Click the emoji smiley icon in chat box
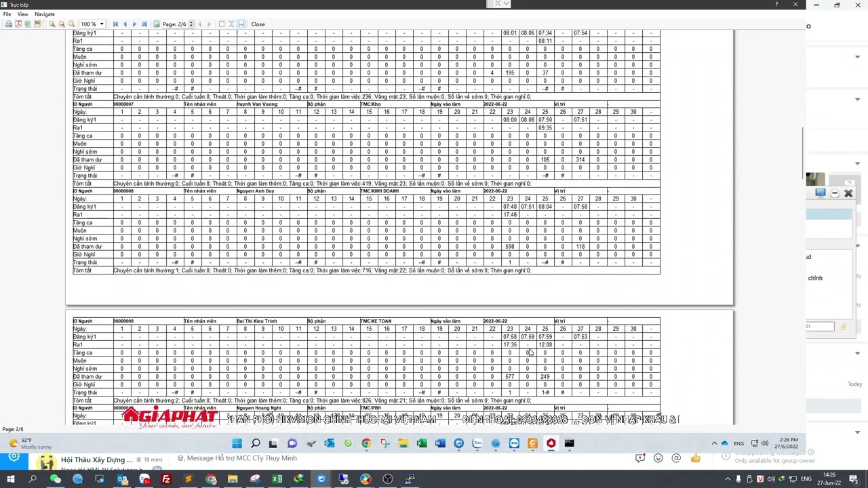This screenshot has width=868, height=488. [x=658, y=458]
